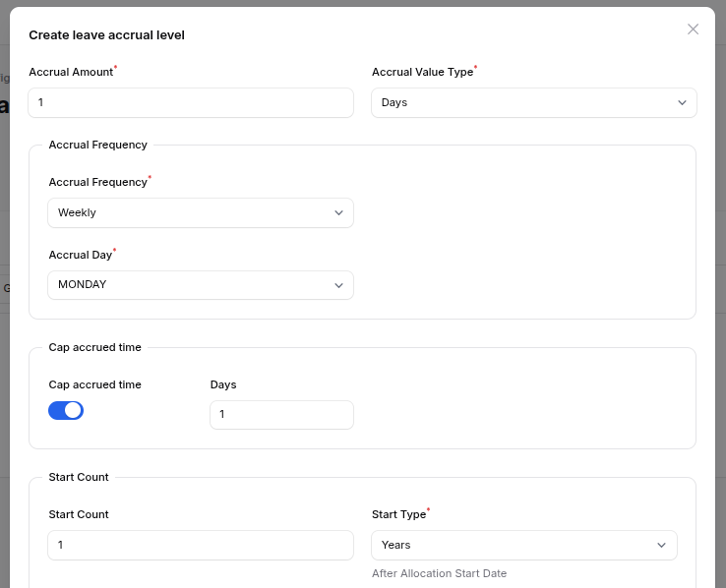The height and width of the screenshot is (588, 726).
Task: Click the Accrual Amount field label
Action: point(71,72)
